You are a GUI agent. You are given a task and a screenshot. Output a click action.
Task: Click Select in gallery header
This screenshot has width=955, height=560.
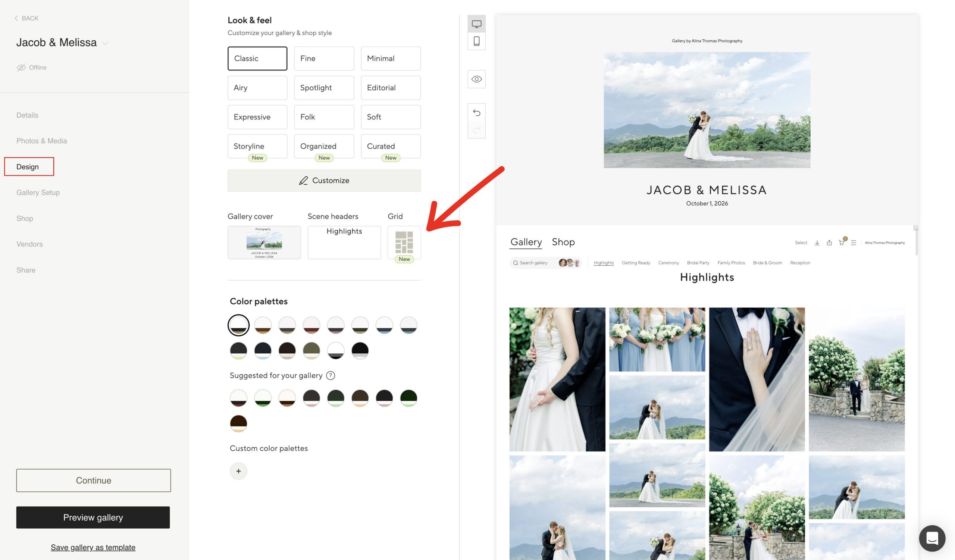point(801,243)
